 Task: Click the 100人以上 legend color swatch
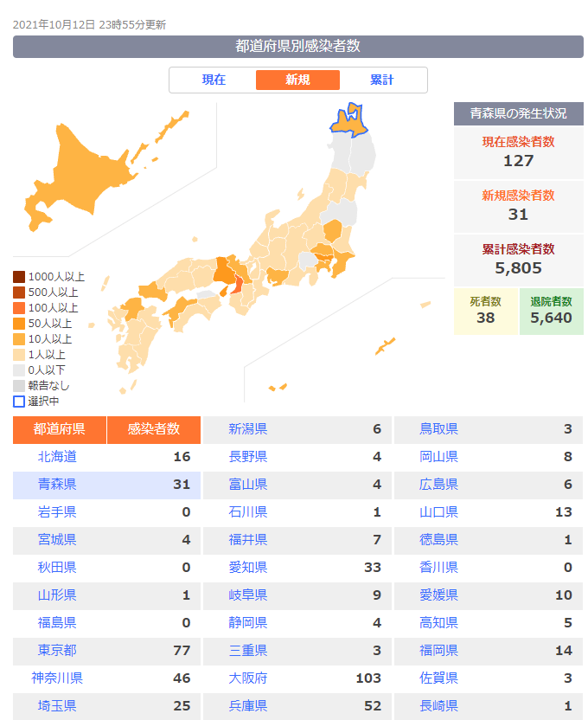[x=19, y=308]
